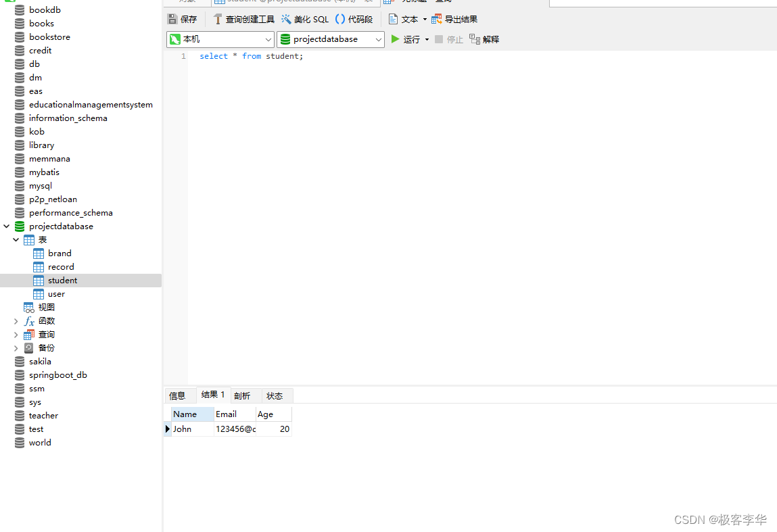Image resolution: width=777 pixels, height=532 pixels.
Task: Click the 表 tables folder icon
Action: pyautogui.click(x=29, y=240)
